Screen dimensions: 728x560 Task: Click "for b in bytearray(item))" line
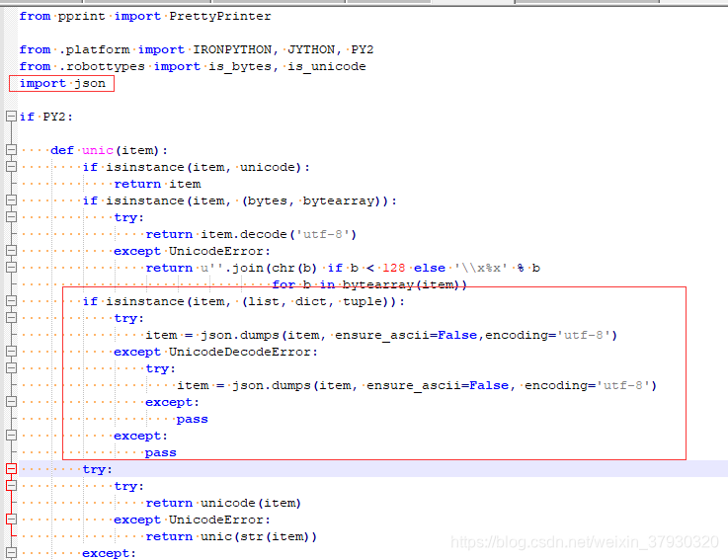coord(369,284)
